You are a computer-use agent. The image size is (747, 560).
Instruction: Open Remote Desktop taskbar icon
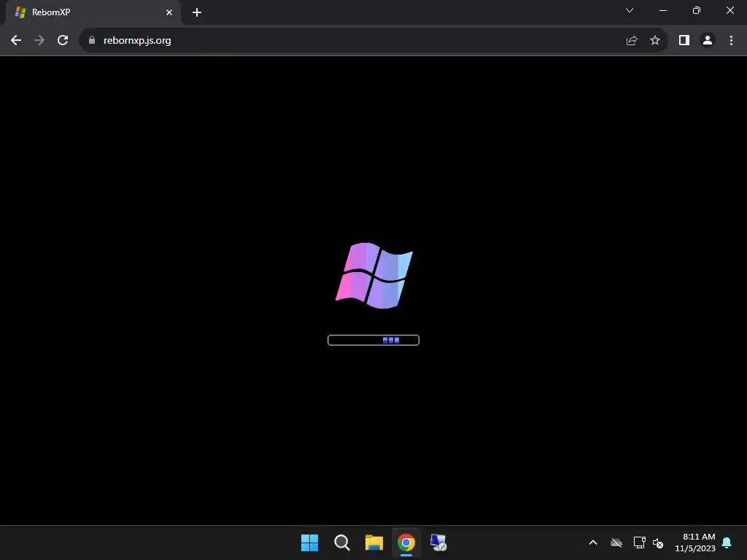tap(438, 542)
